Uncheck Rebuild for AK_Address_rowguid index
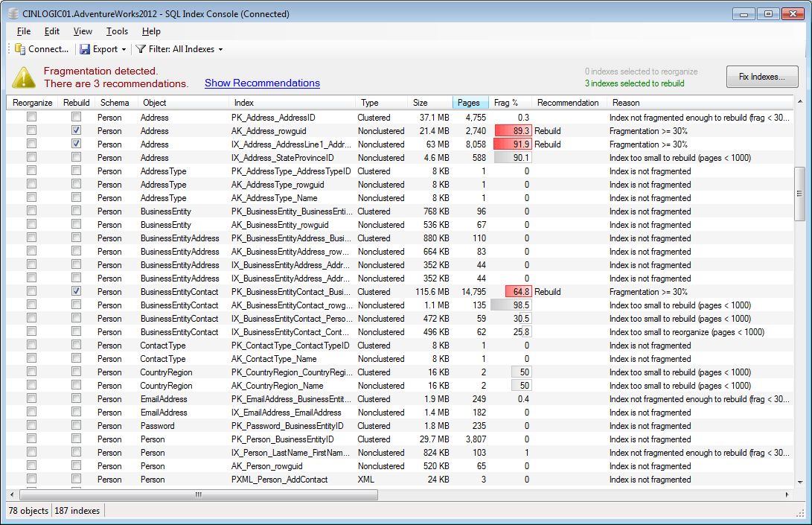The width and height of the screenshot is (812, 525). (x=77, y=130)
